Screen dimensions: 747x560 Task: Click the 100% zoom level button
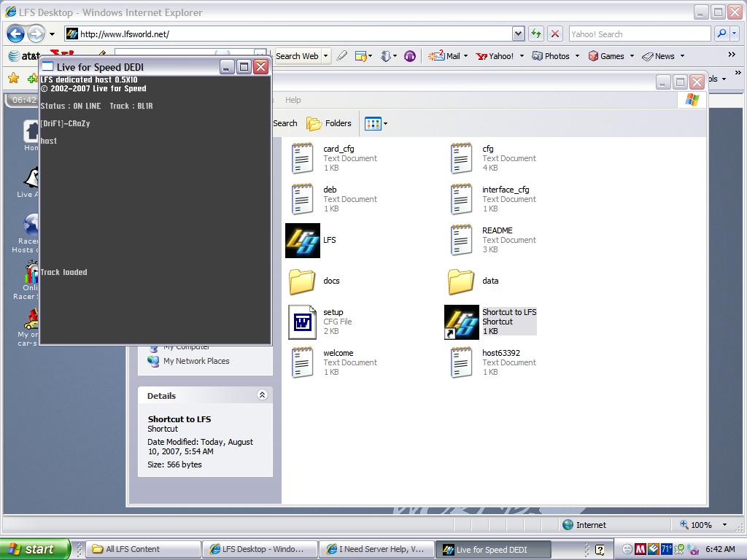point(695,525)
